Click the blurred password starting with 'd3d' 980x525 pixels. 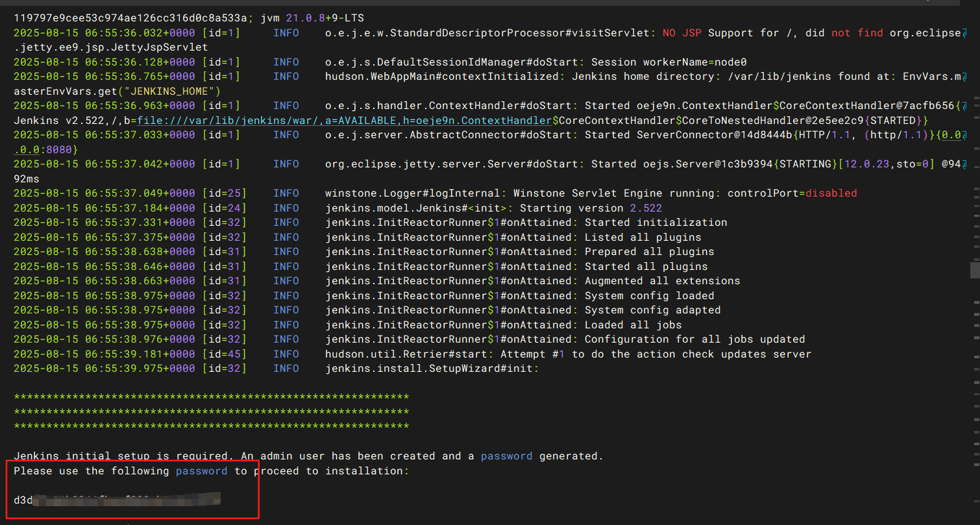pyautogui.click(x=117, y=500)
